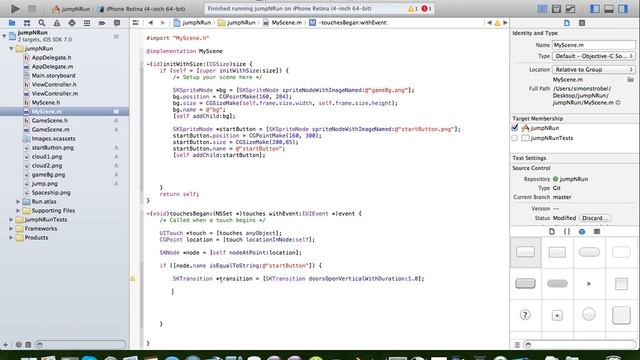Image resolution: width=640 pixels, height=360 pixels.
Task: Show the File Template library
Action: click(x=552, y=231)
